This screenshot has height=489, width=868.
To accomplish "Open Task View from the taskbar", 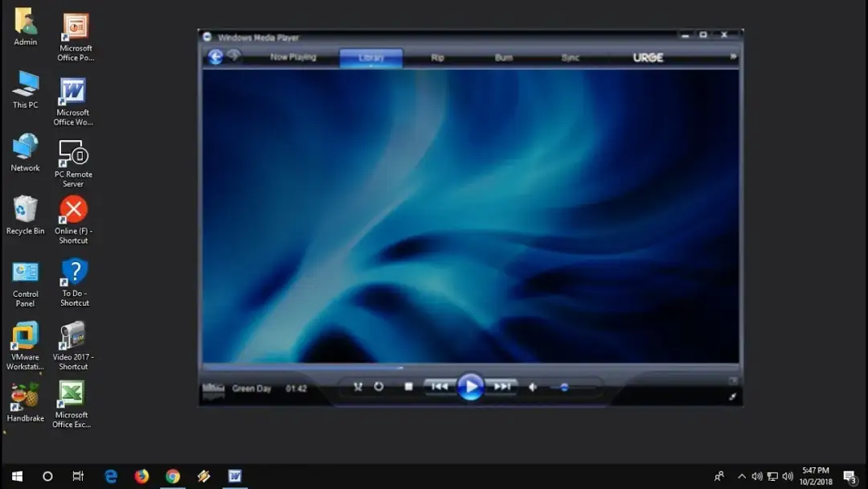I will (x=77, y=475).
